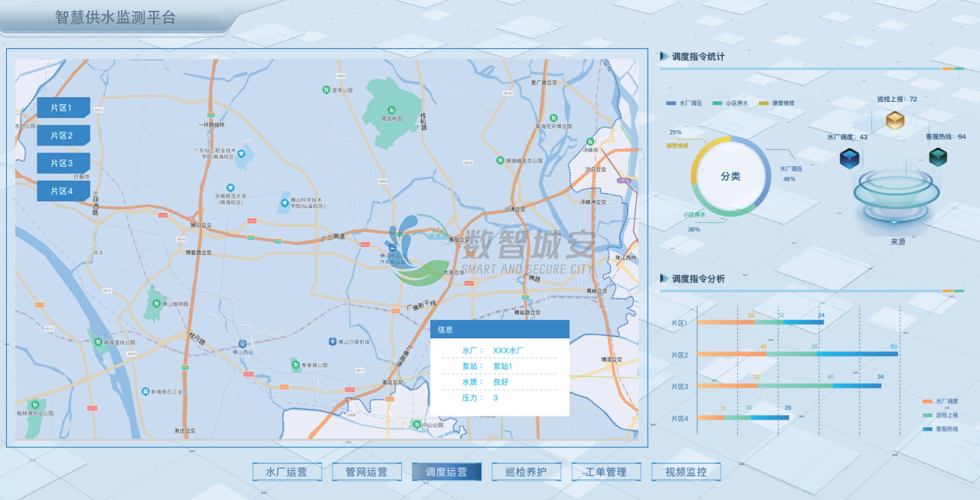Click the 佛山植物园 park marker on map

[156, 302]
